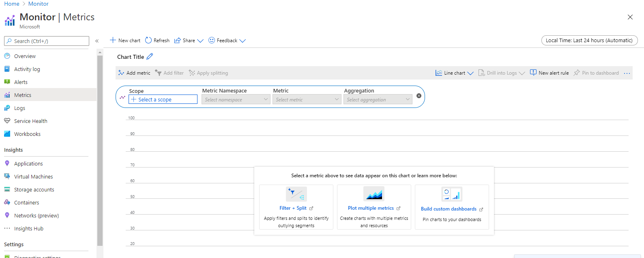The height and width of the screenshot is (258, 644).
Task: Expand the Share dropdown arrow
Action: (x=200, y=41)
